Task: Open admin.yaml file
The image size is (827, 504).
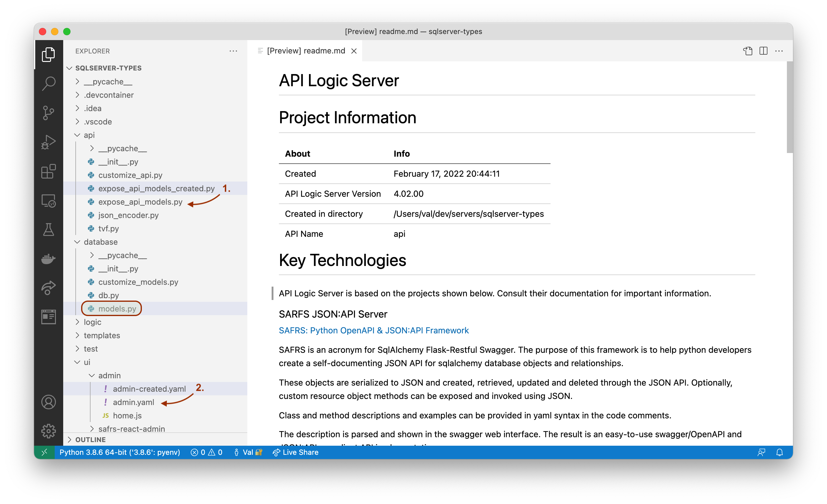Action: click(x=155, y=402)
